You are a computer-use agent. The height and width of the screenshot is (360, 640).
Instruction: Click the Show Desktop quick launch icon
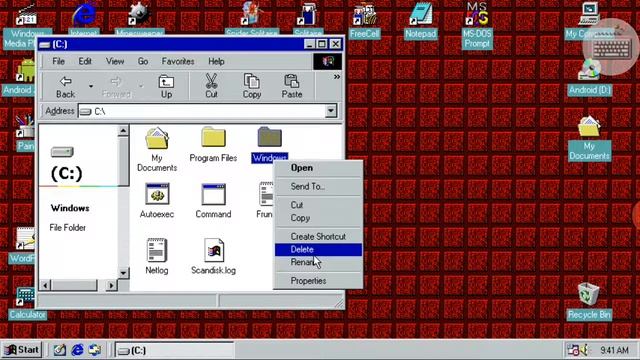(x=59, y=350)
